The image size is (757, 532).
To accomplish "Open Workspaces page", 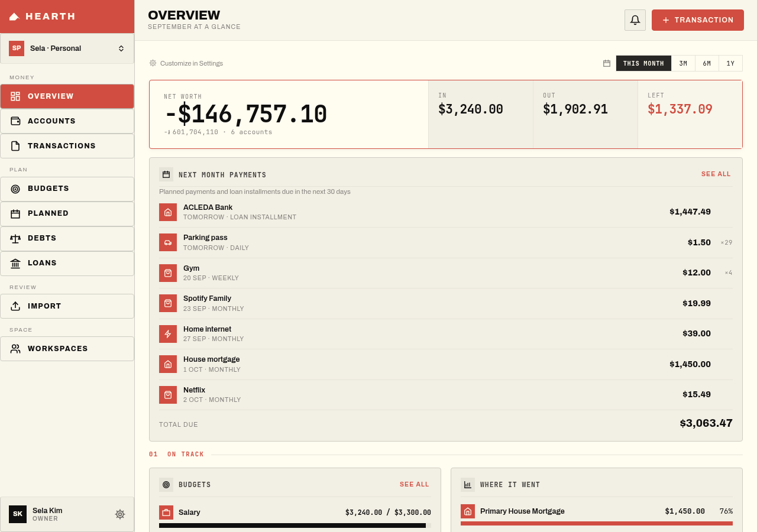I will [x=67, y=349].
